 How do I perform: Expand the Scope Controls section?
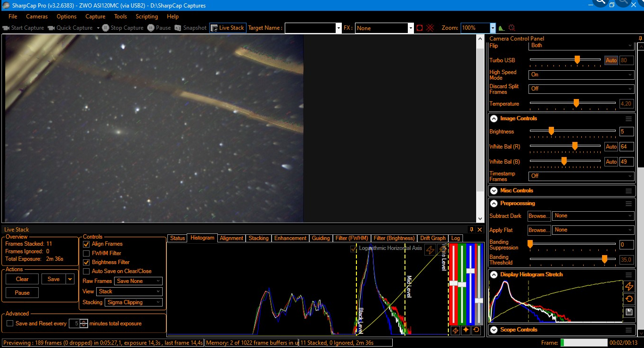click(x=494, y=330)
